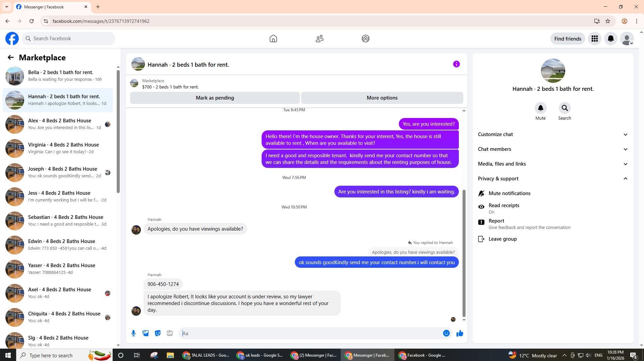
Task: Open (2) Messenger taskbar window
Action: click(314, 355)
